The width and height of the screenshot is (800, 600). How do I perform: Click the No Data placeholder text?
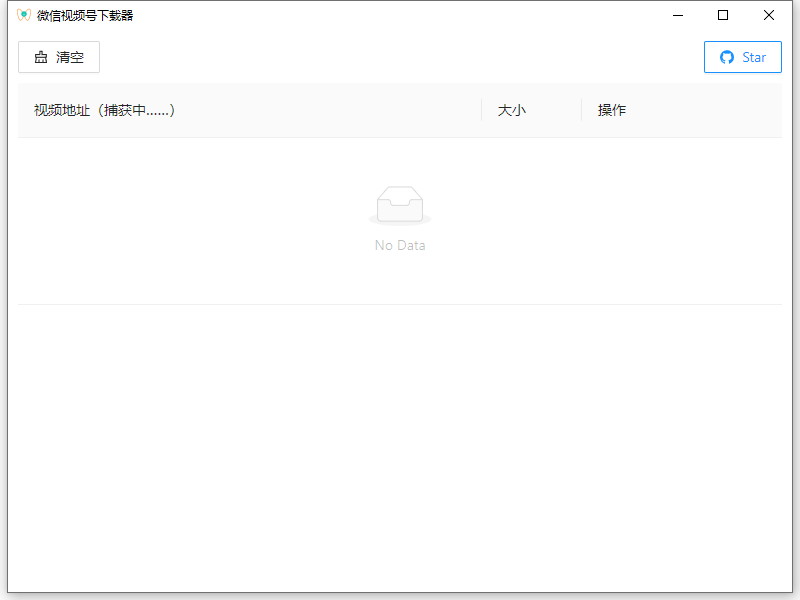(400, 244)
